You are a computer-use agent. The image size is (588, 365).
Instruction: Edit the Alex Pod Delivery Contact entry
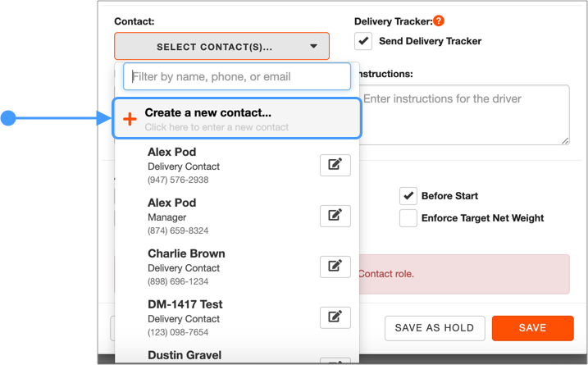click(x=335, y=165)
